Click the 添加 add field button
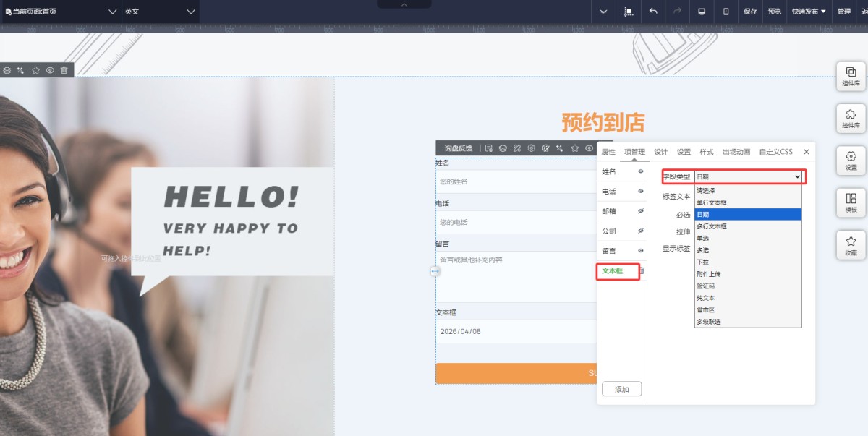The image size is (868, 436). [622, 389]
